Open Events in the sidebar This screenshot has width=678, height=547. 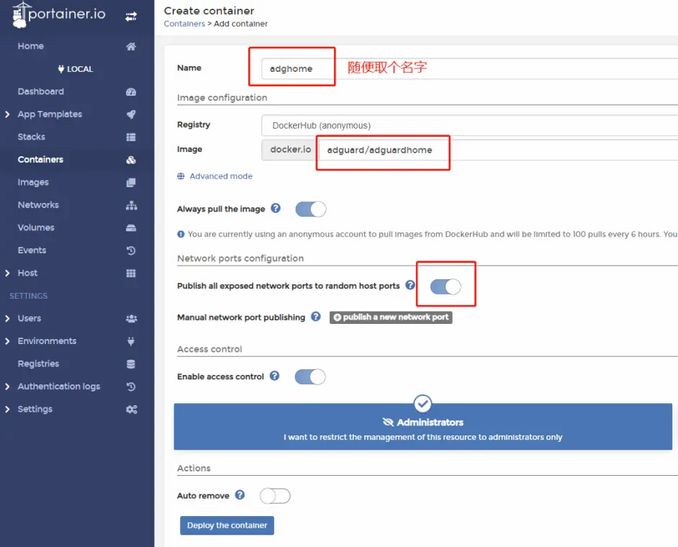(x=32, y=250)
